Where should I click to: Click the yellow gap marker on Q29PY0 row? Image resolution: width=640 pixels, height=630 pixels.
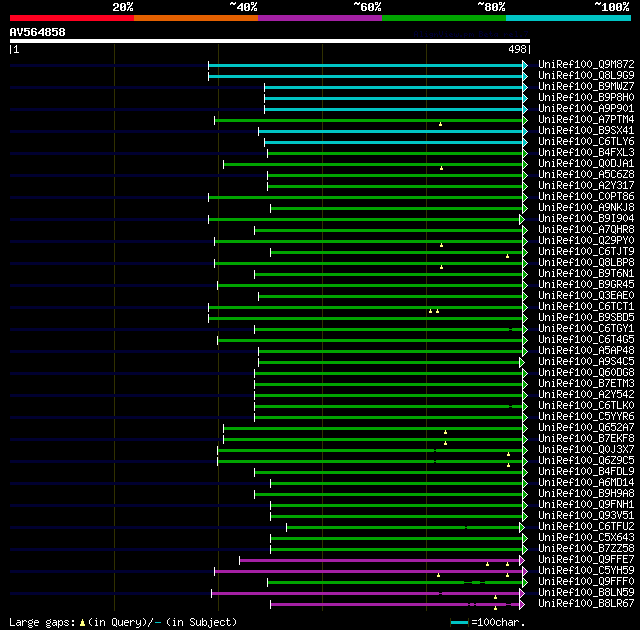point(441,245)
